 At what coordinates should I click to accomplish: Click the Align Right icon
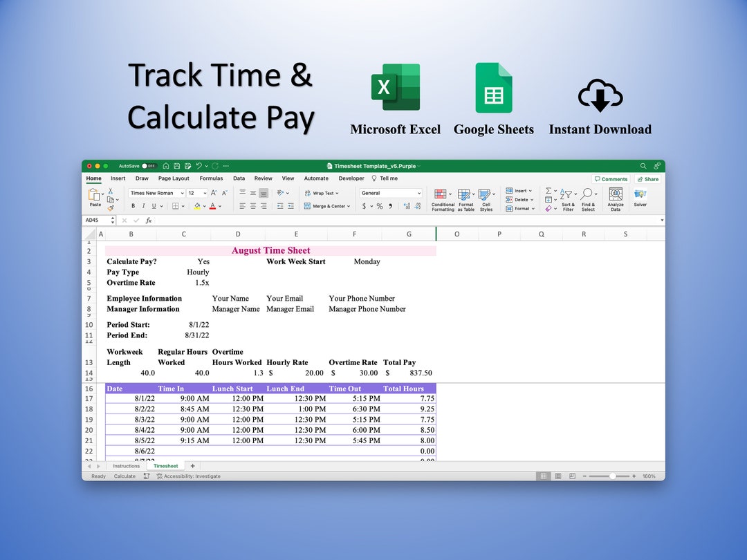coord(264,206)
